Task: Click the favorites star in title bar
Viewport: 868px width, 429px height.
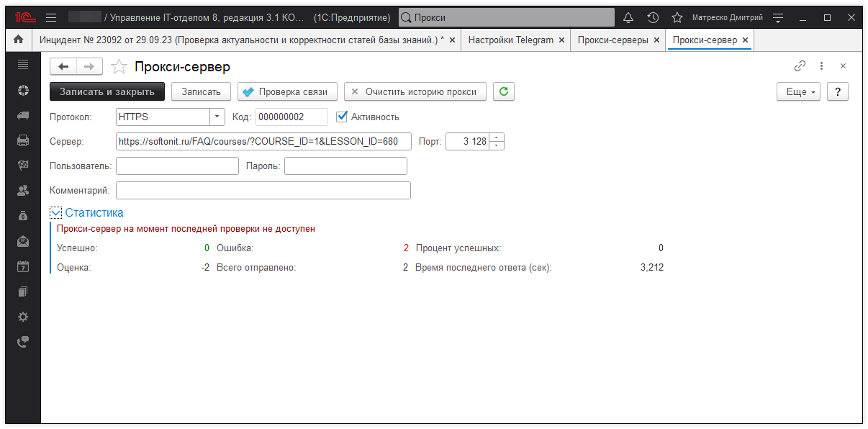Action: 677,17
